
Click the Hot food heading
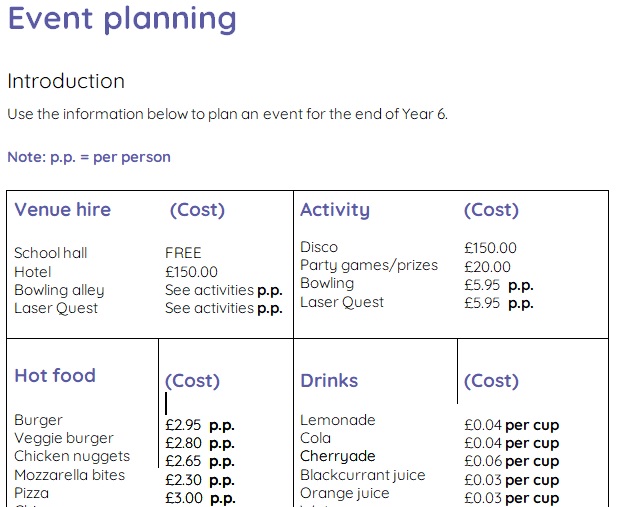(x=55, y=376)
